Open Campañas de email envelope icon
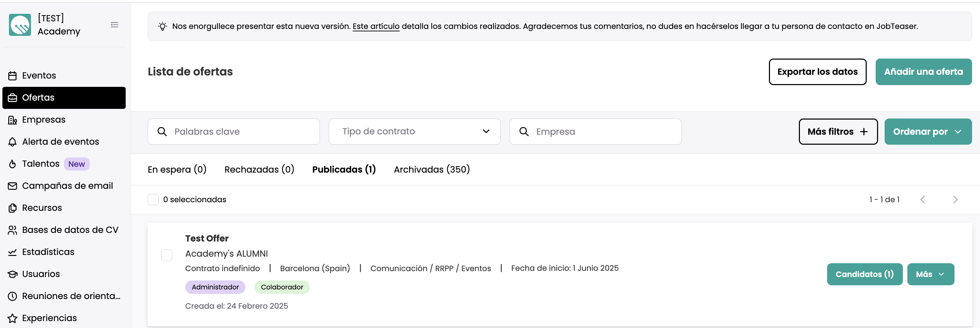The width and height of the screenshot is (980, 328). tap(12, 186)
